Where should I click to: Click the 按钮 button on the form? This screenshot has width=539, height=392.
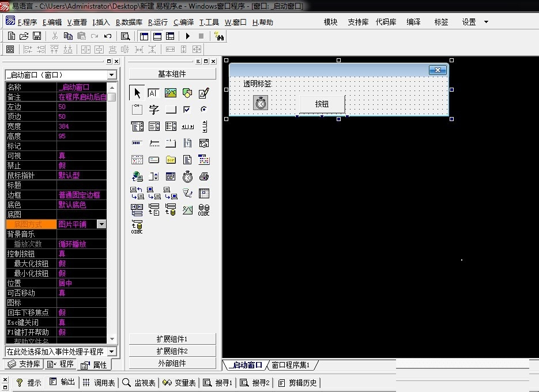(322, 104)
